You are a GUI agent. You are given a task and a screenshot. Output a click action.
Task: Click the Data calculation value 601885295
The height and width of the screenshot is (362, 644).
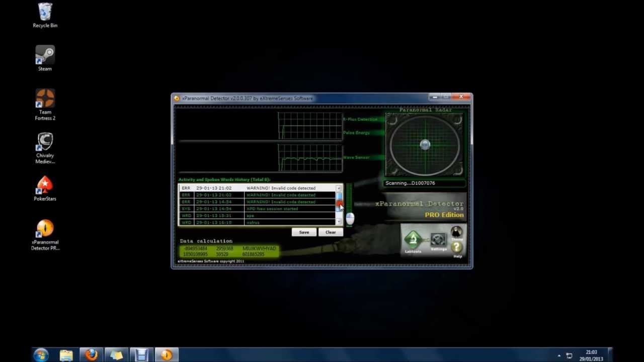click(253, 254)
